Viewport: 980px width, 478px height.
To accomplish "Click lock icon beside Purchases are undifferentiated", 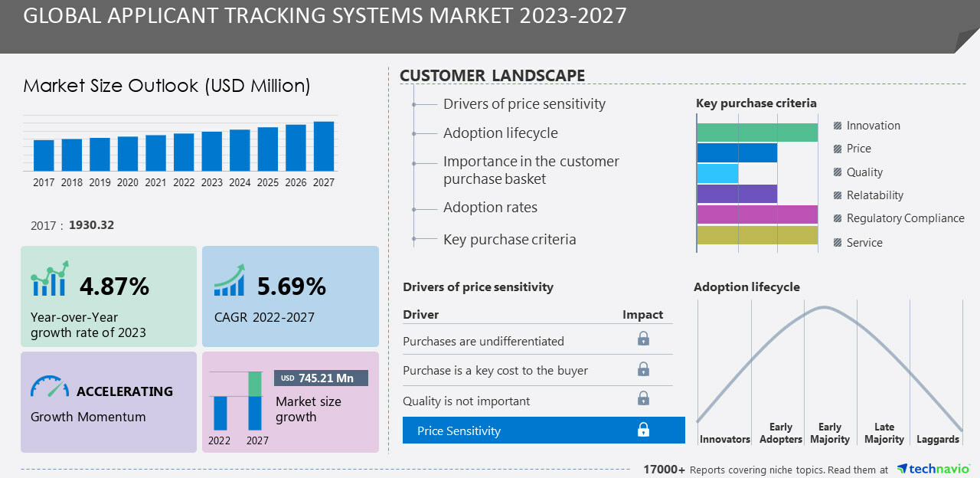I will click(643, 339).
